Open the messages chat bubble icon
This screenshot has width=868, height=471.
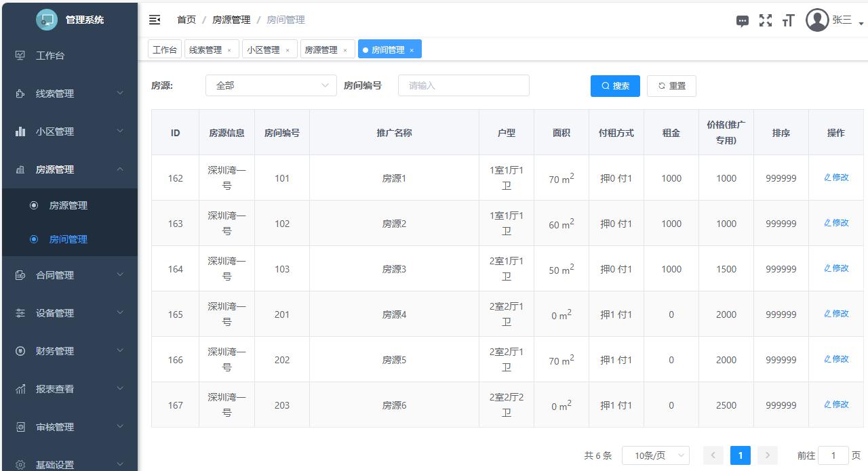743,21
